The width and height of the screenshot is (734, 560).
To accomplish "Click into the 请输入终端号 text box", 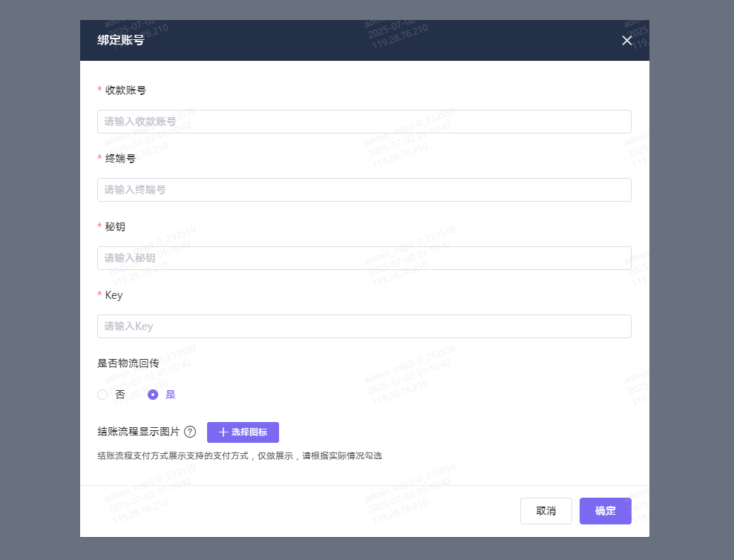I will 364,190.
